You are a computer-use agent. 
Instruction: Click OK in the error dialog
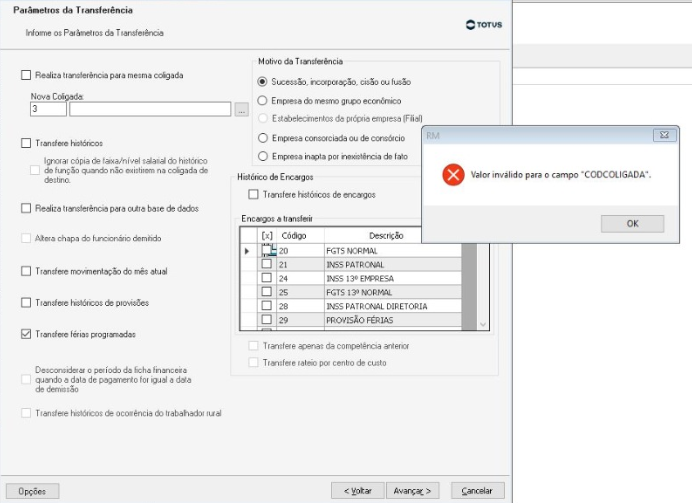[632, 224]
